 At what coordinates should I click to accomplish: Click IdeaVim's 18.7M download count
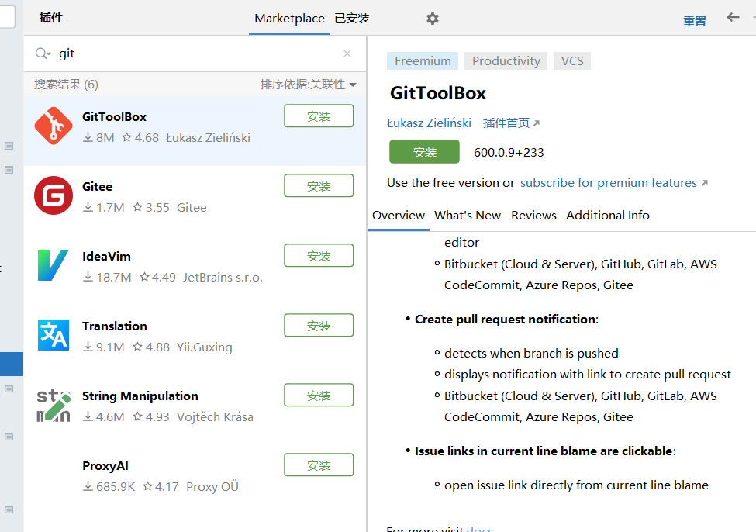pos(107,278)
